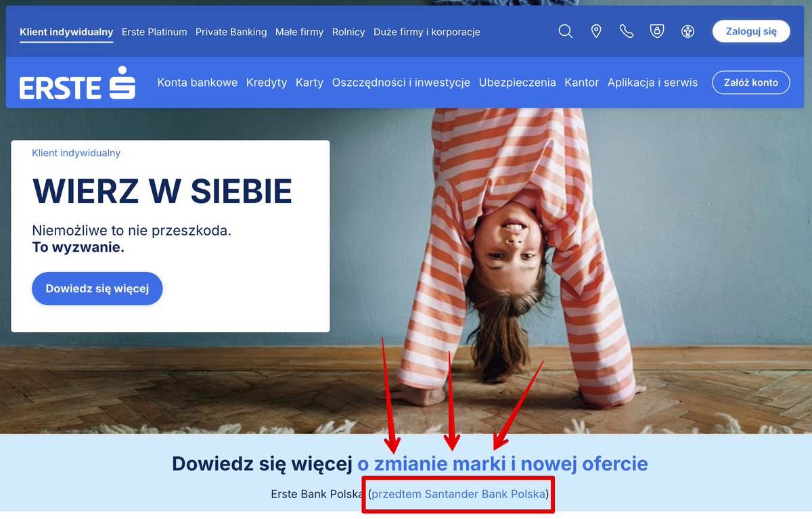Viewport: 812px width, 519px height.
Task: Click the Zaloguj się button
Action: 751,31
